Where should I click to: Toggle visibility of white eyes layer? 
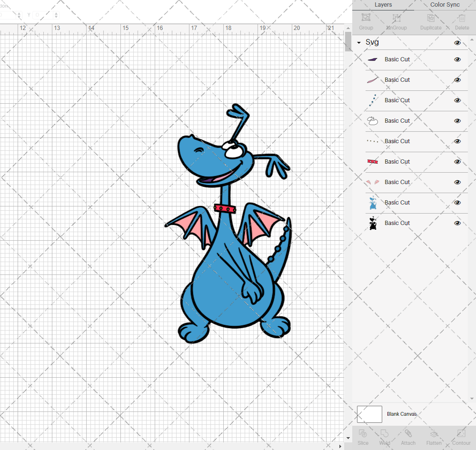pyautogui.click(x=457, y=121)
